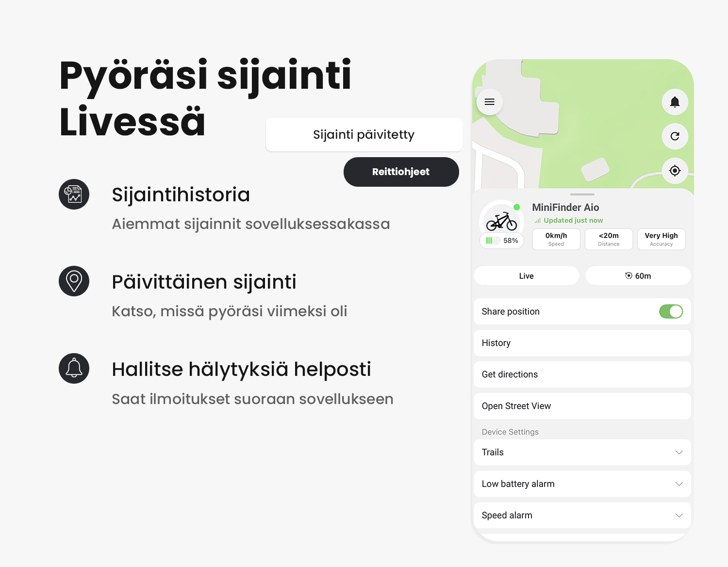The width and height of the screenshot is (728, 567).
Task: Open Street View option
Action: [x=582, y=406]
